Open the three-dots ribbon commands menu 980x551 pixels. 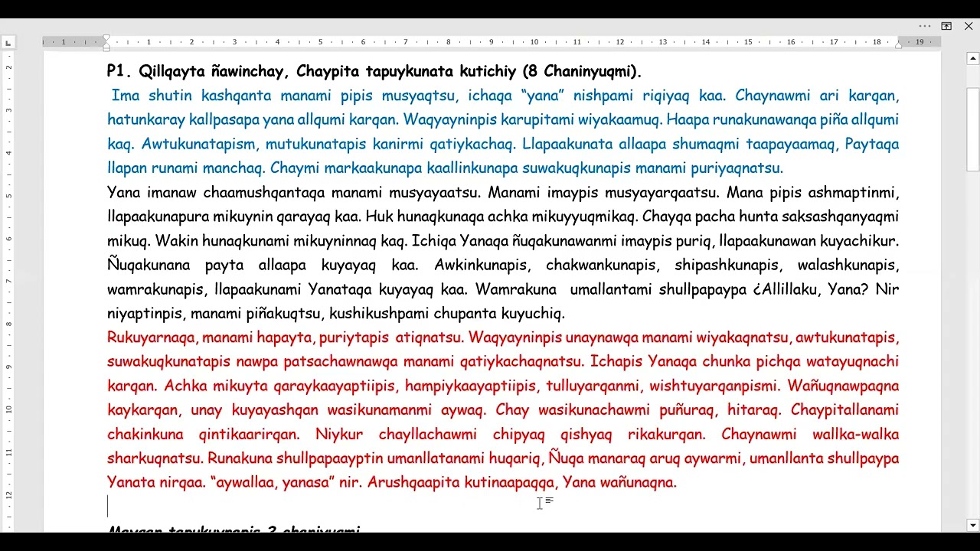[925, 26]
